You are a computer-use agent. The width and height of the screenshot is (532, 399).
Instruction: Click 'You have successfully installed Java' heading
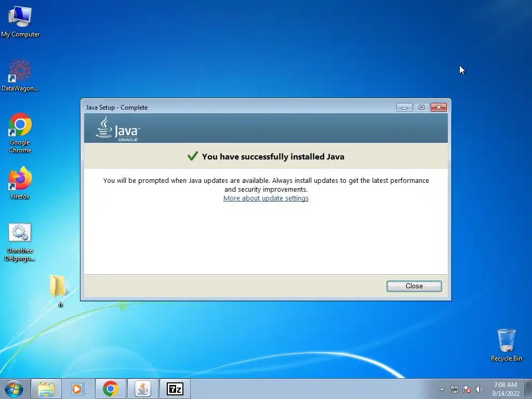273,157
